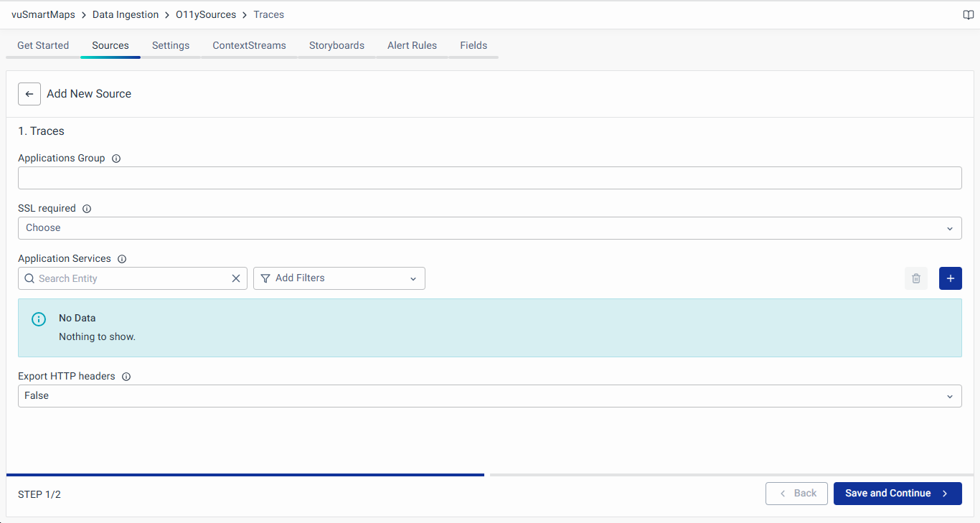
Task: Switch to the Get Started tab
Action: (43, 45)
